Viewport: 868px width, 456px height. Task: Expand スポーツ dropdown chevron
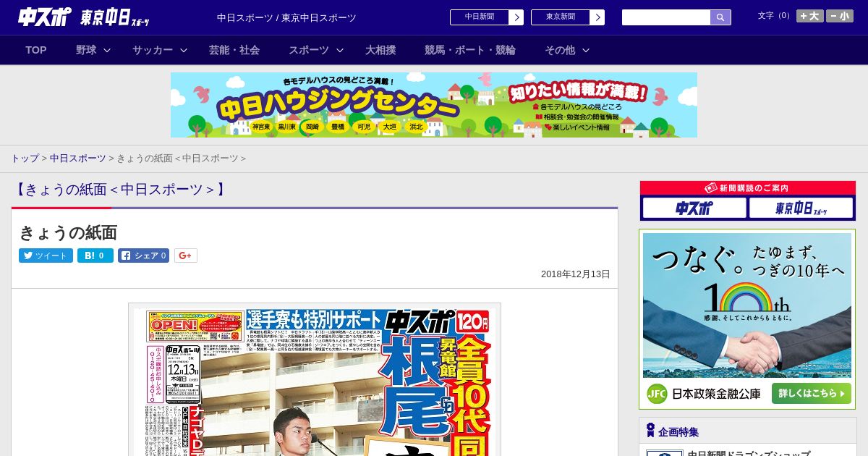coord(340,50)
